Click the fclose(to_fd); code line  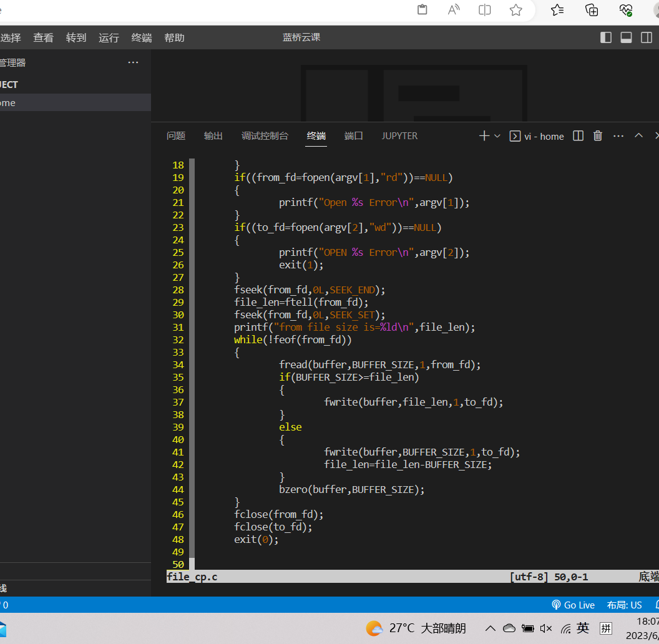(273, 527)
